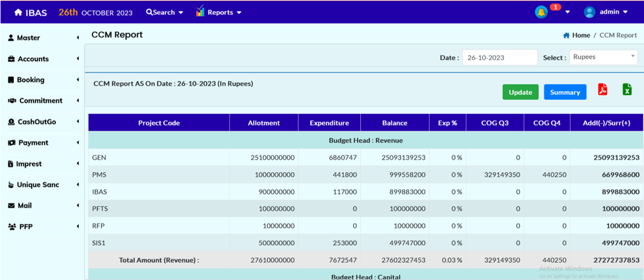The width and height of the screenshot is (644, 280).
Task: Expand the admin account dropdown
Action: tap(625, 12)
